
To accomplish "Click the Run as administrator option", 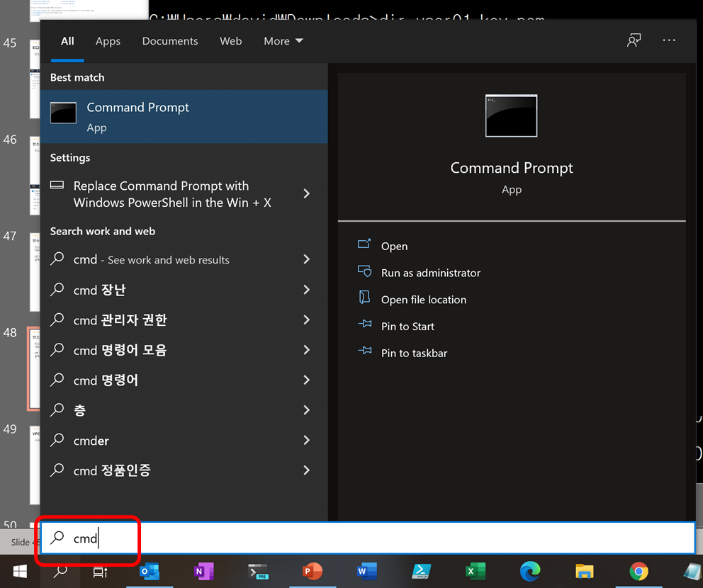I will 430,273.
